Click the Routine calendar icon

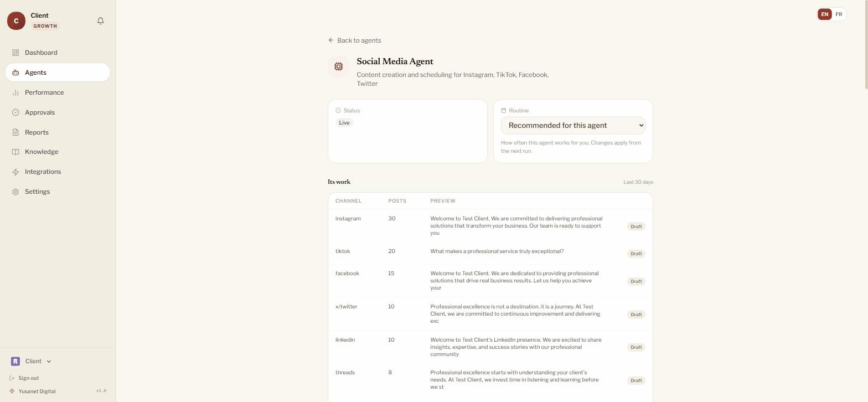tap(504, 110)
